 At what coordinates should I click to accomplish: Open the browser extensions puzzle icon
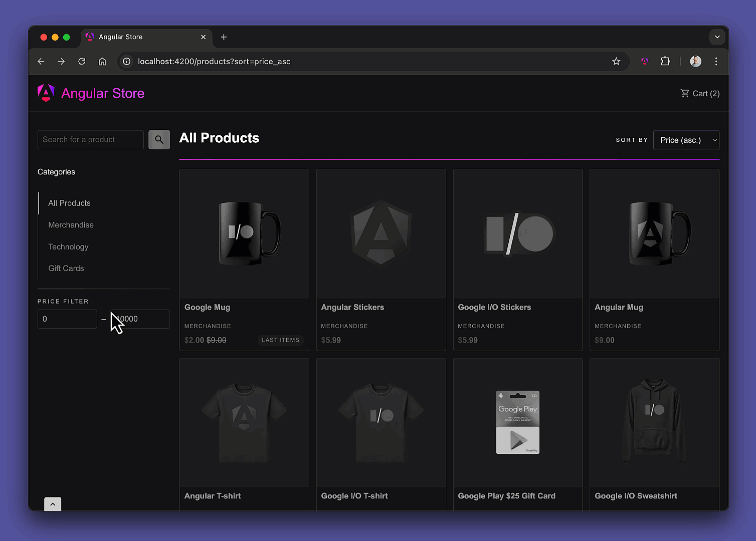(665, 61)
